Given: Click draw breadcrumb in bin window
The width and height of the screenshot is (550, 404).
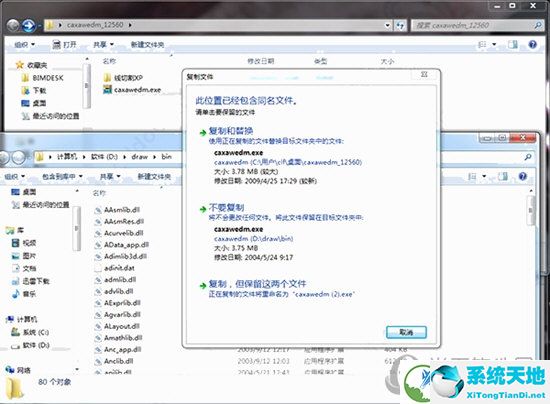Looking at the screenshot, I should (x=140, y=156).
